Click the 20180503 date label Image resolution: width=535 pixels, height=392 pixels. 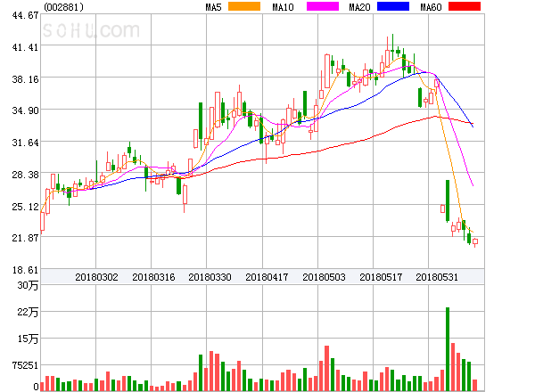click(x=324, y=277)
